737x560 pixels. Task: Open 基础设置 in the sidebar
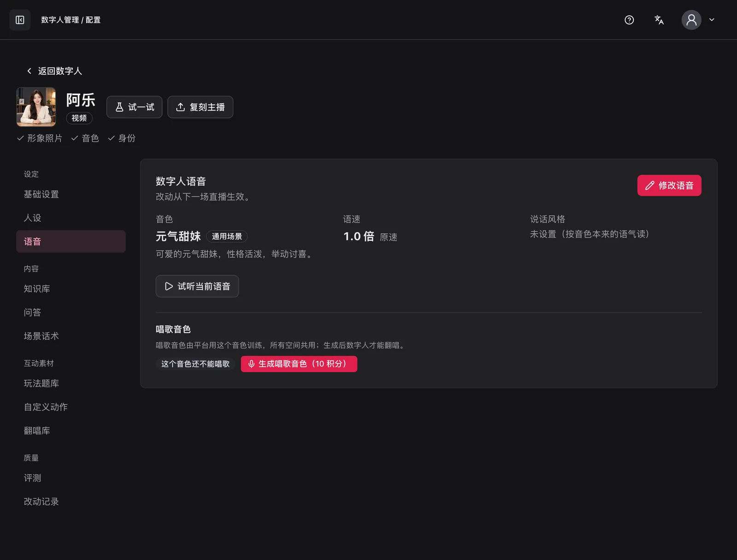[71, 194]
